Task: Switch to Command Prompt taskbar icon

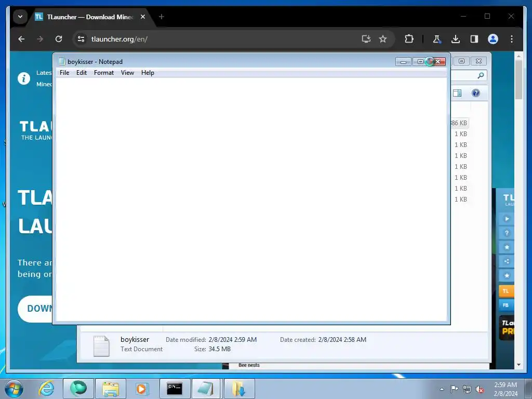Action: coord(175,389)
